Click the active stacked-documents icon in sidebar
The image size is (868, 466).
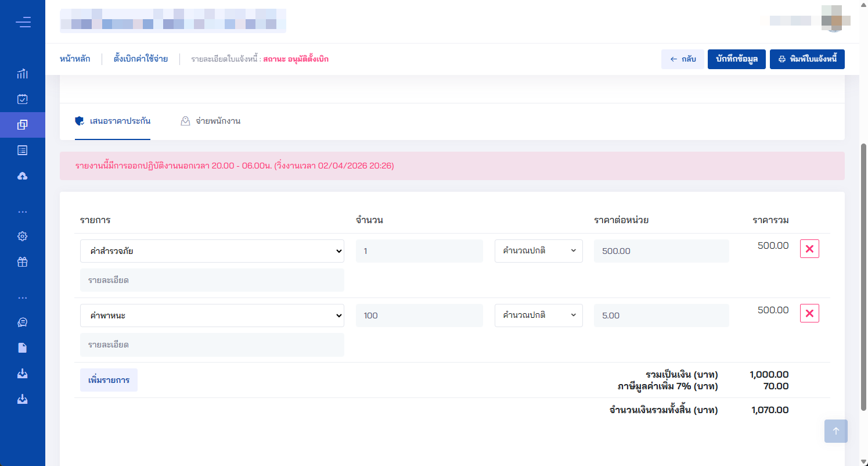pos(23,125)
